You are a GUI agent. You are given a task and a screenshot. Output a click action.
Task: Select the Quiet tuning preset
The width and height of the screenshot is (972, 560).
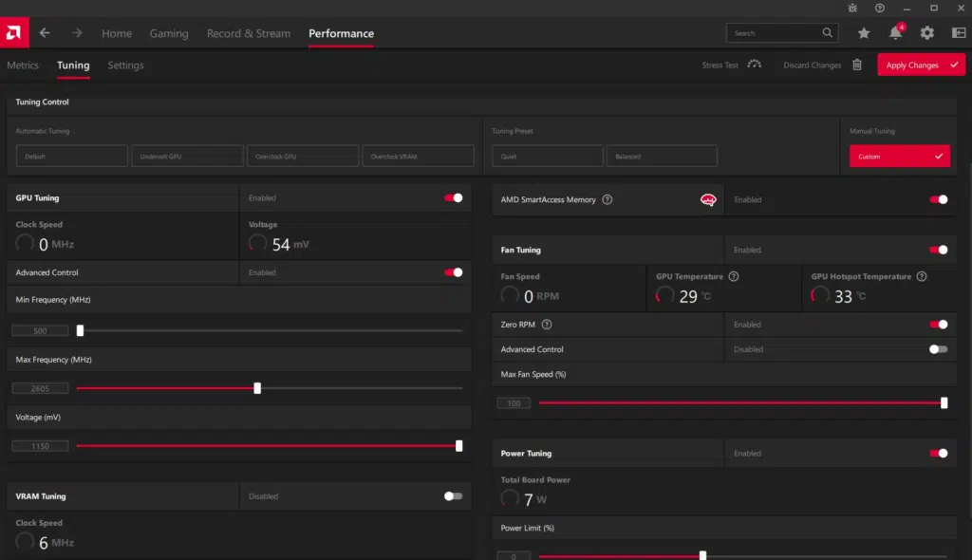point(548,157)
